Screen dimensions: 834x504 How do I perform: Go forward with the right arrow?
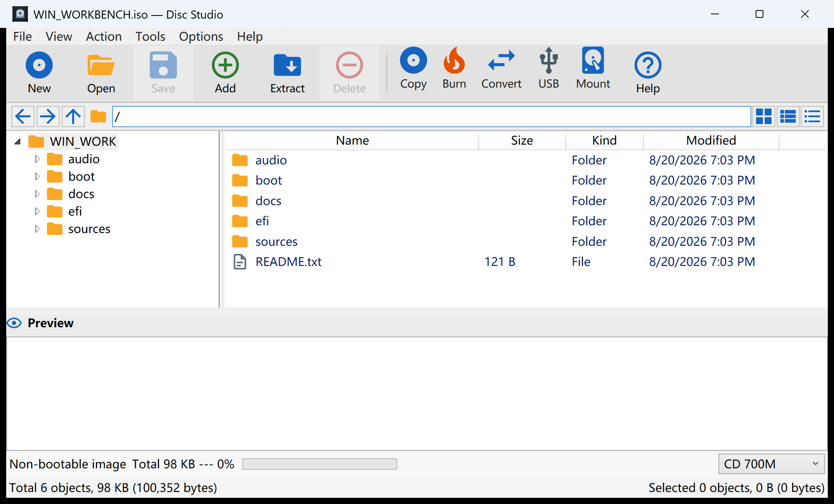coord(48,116)
